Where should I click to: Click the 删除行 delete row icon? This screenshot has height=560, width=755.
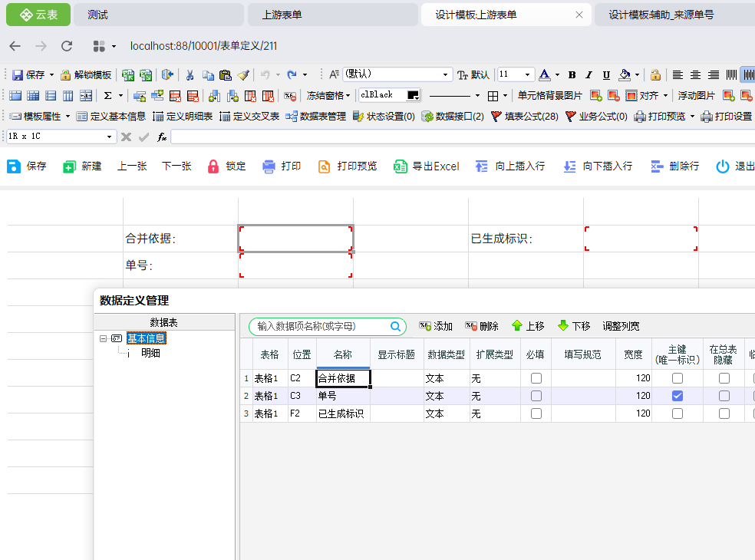coord(657,166)
